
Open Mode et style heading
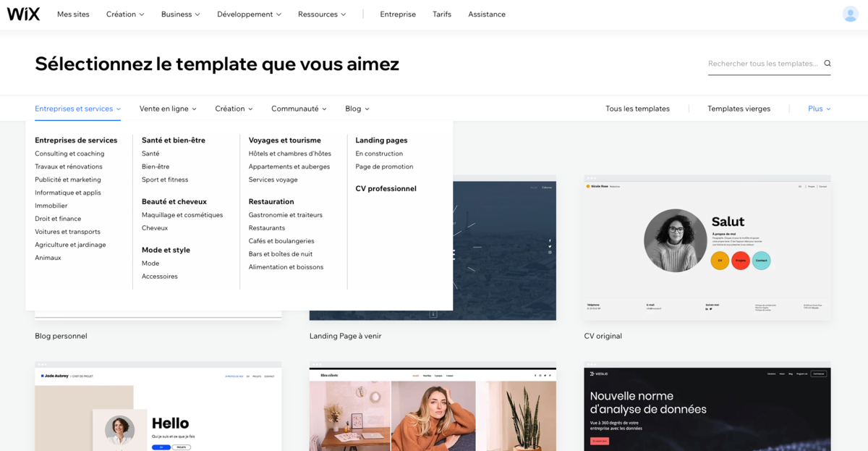[166, 250]
